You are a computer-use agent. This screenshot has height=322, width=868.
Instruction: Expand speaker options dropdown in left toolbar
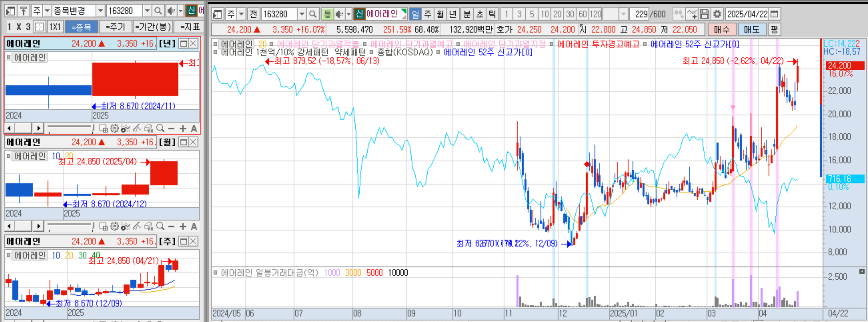click(180, 11)
